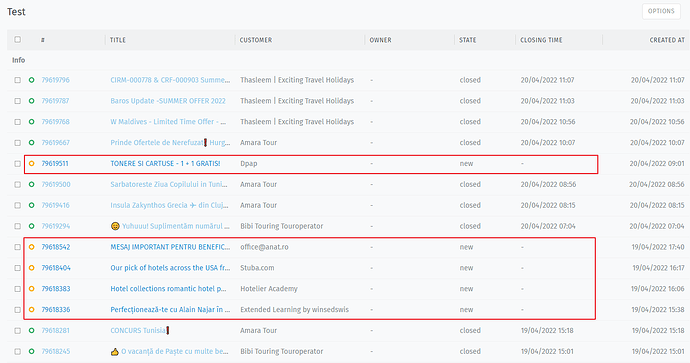Open ticket number 79618542 link
This screenshot has width=690, height=363.
coord(56,247)
